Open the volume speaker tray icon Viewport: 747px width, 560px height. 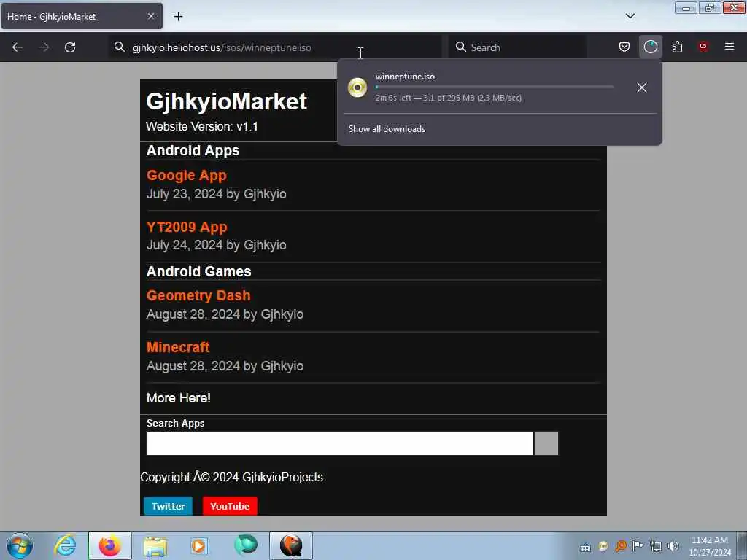click(673, 546)
